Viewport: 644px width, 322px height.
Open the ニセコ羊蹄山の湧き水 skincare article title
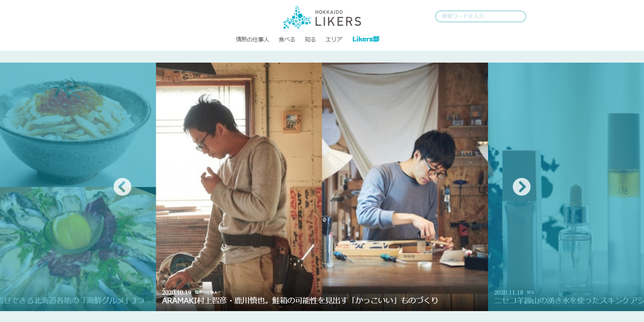[569, 300]
